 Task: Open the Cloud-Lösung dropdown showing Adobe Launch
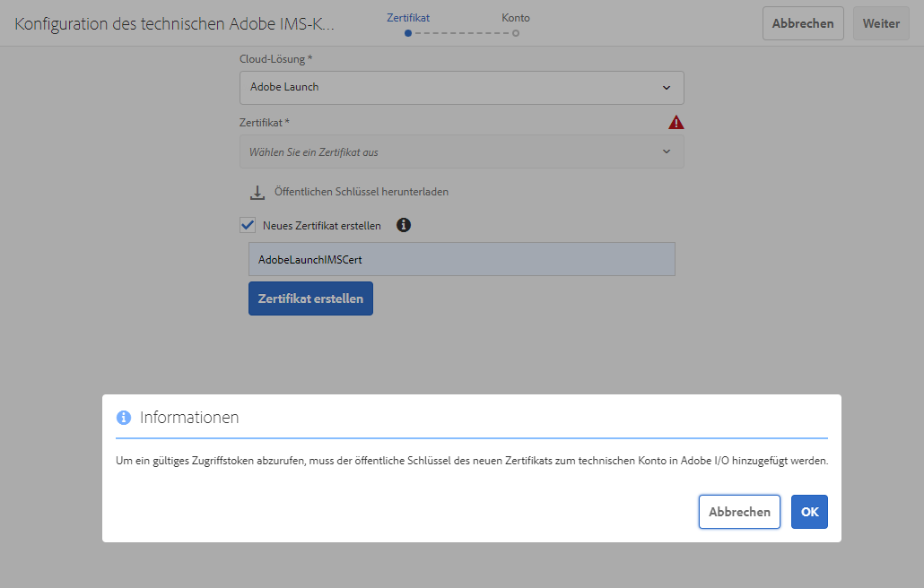point(461,88)
